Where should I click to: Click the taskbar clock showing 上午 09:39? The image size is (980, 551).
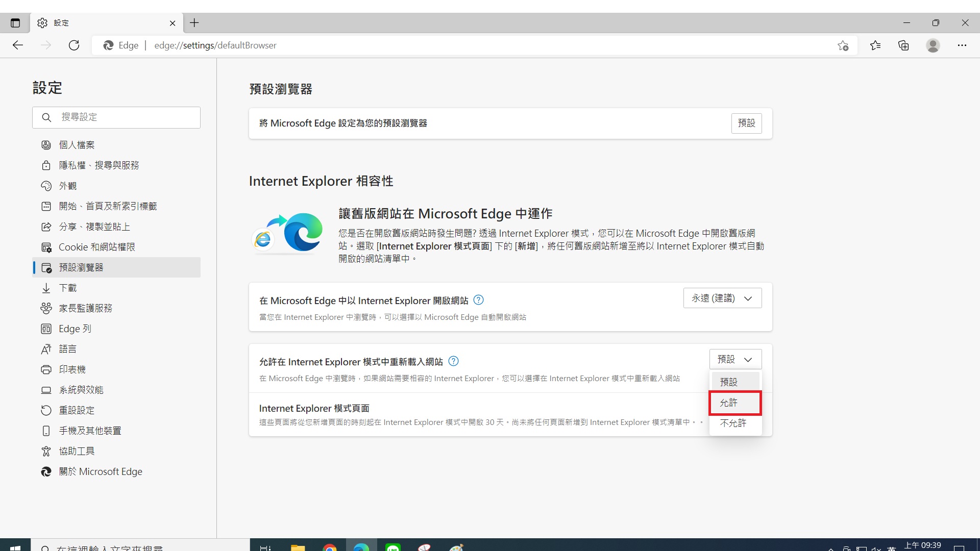pos(922,545)
